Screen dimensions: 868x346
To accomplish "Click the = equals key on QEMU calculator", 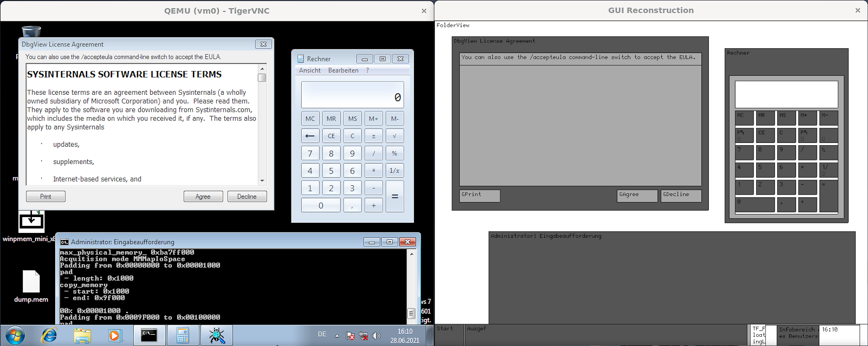I will point(395,196).
